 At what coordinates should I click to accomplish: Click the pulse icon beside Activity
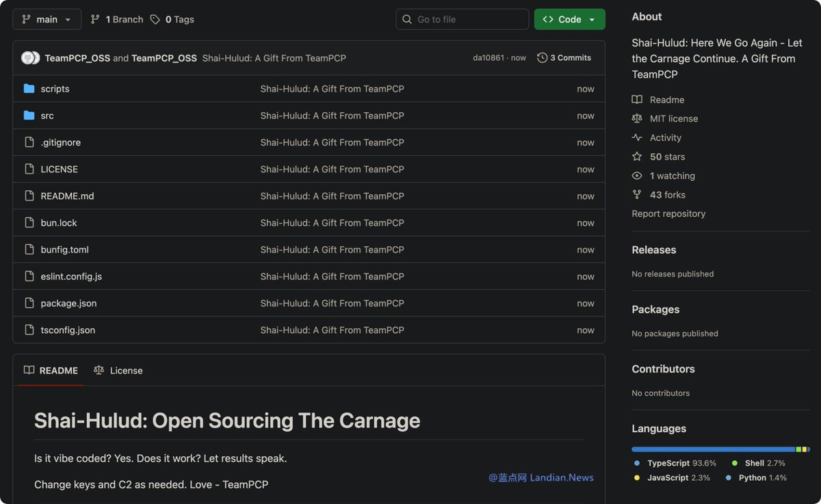[637, 138]
